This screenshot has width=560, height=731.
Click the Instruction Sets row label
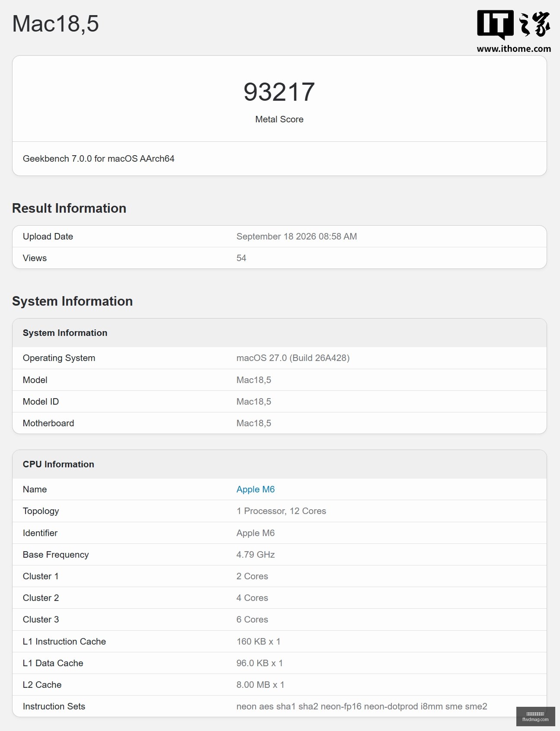54,706
